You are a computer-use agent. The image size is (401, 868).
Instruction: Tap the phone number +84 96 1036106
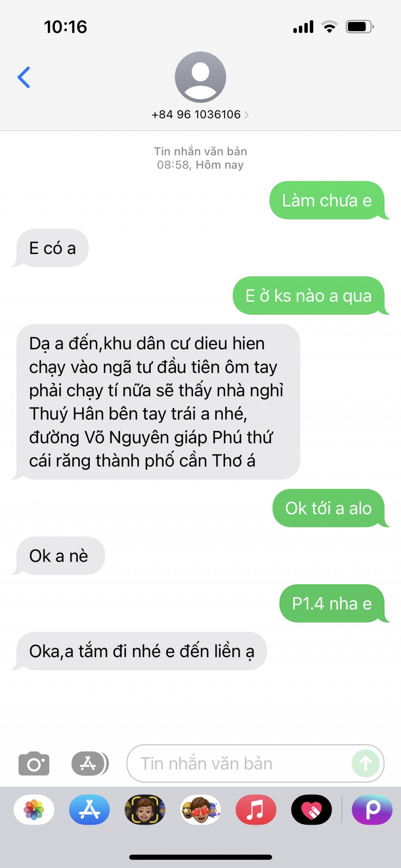pyautogui.click(x=196, y=115)
